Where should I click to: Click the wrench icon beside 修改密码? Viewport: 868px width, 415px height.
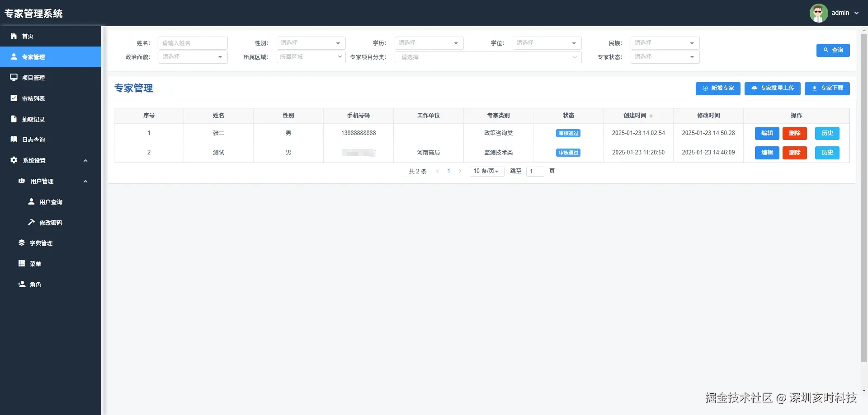coord(31,222)
